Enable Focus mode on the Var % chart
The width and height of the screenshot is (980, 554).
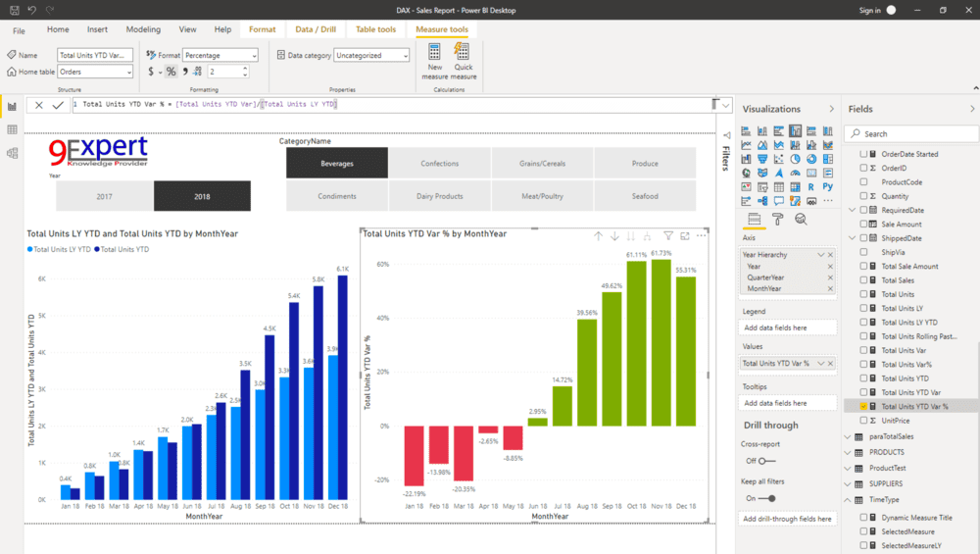pyautogui.click(x=685, y=236)
